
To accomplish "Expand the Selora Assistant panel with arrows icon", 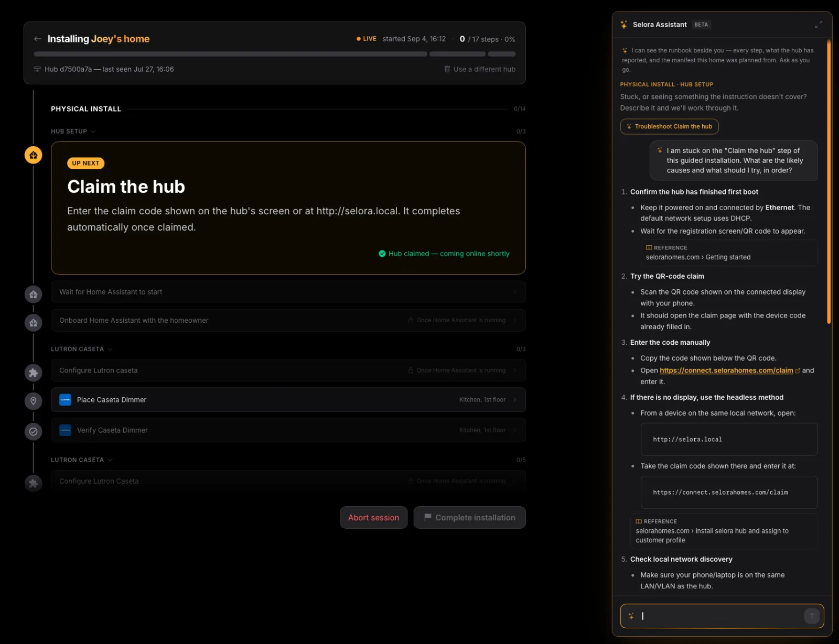I will pyautogui.click(x=819, y=25).
